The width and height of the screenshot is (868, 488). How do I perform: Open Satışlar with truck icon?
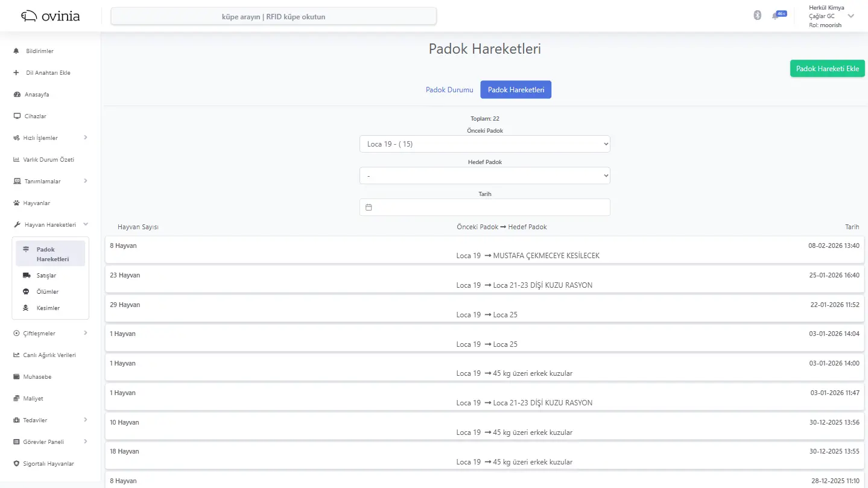tap(46, 276)
